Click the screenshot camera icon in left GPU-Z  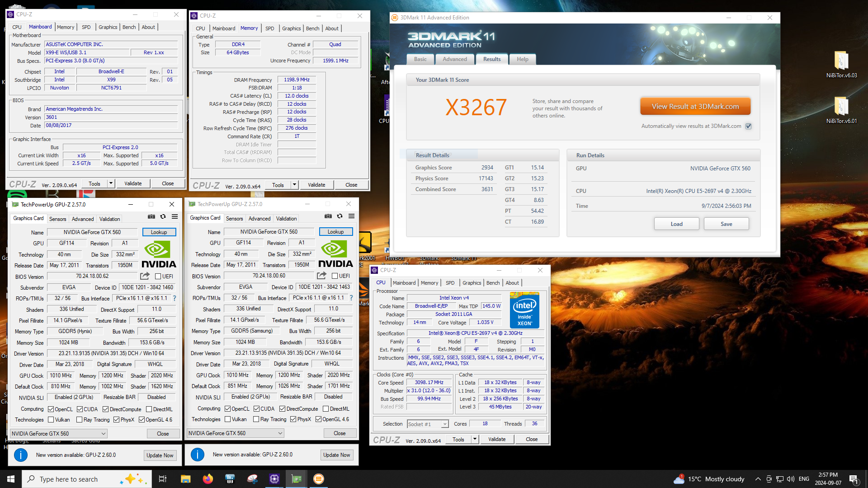tap(151, 217)
